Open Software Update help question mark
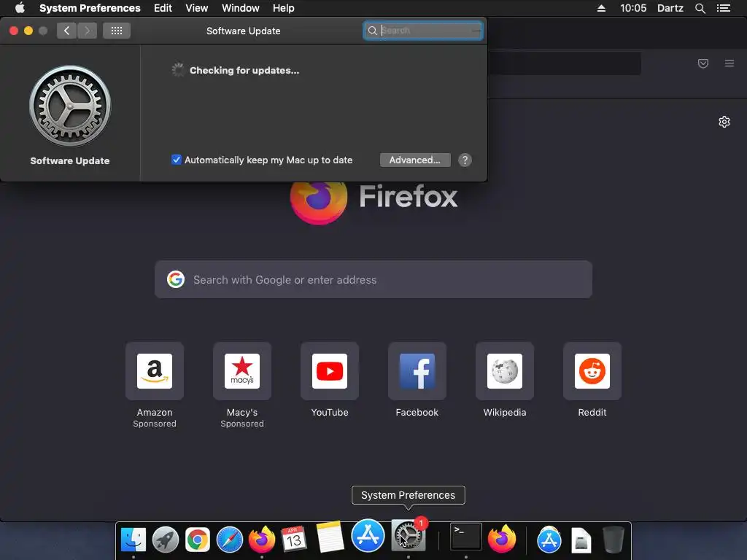This screenshot has width=747, height=560. tap(465, 160)
